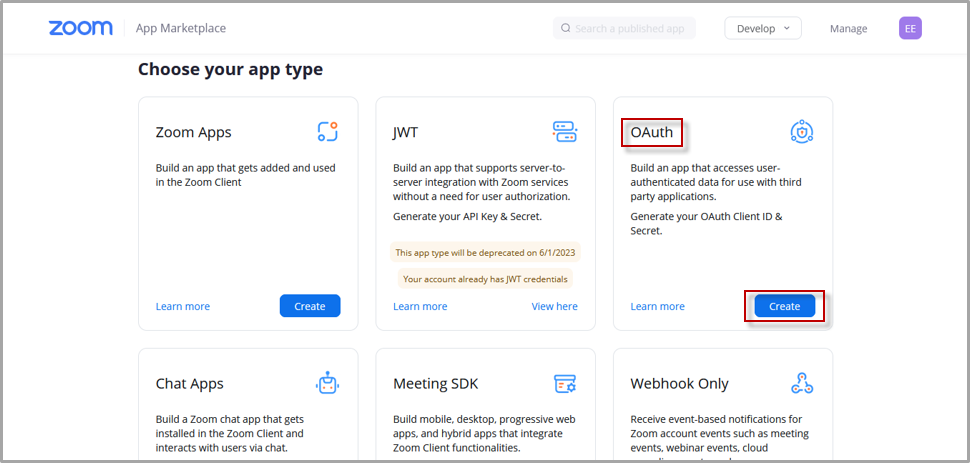
Task: Click the 'OAuth' card title
Action: pyautogui.click(x=651, y=132)
